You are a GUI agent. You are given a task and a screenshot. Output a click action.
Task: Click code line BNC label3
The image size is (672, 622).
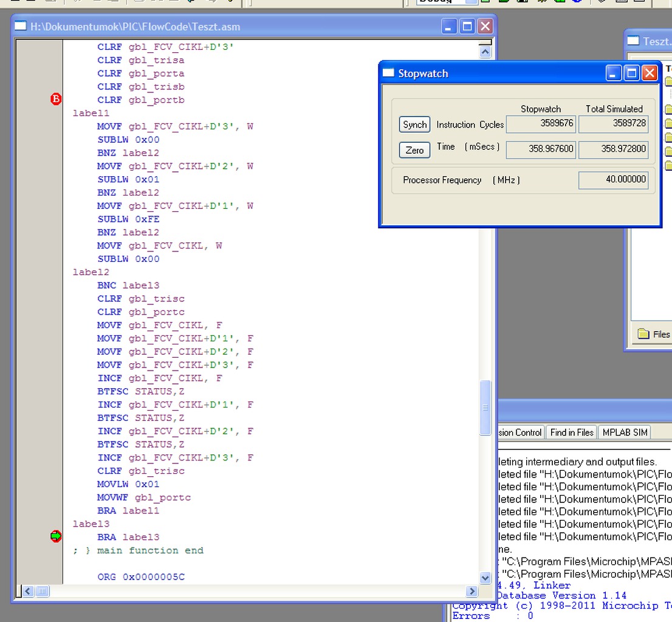pyautogui.click(x=128, y=285)
